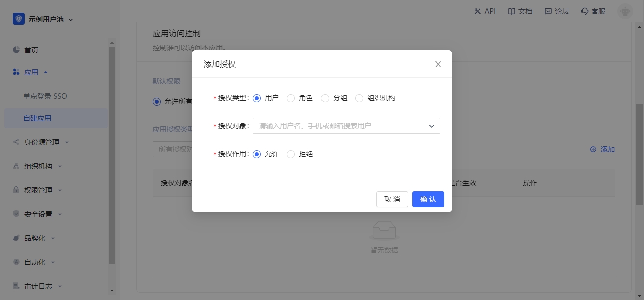Click the identity source (身份源管理) share icon
The height and width of the screenshot is (300, 644).
(x=16, y=142)
